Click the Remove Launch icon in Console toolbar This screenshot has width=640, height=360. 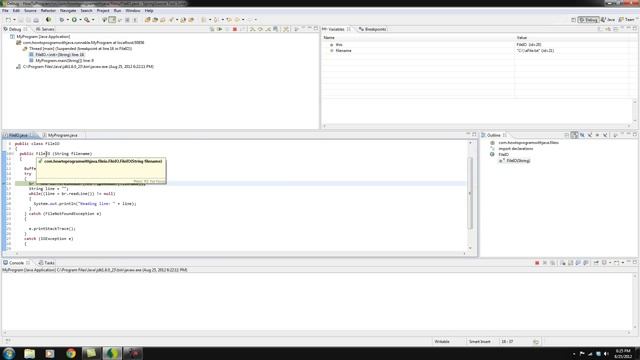(545, 263)
